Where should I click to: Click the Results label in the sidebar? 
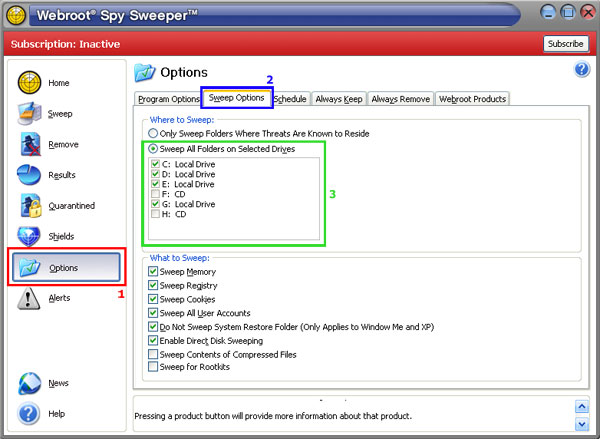pyautogui.click(x=62, y=175)
